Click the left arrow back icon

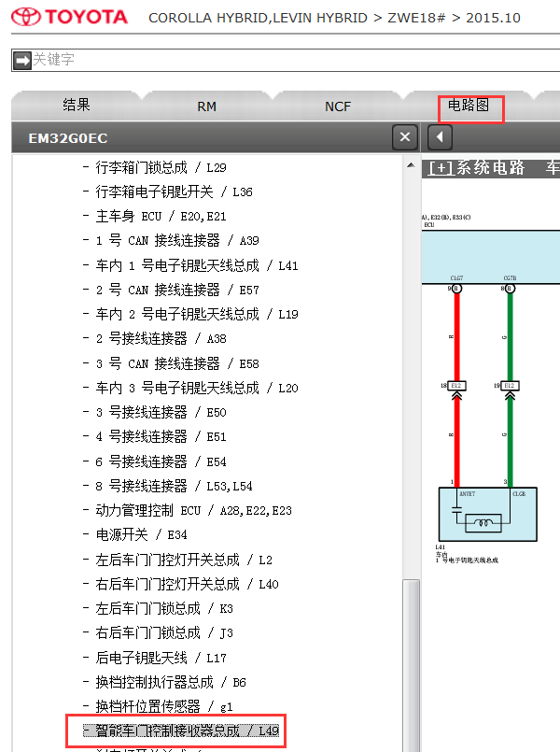click(440, 137)
